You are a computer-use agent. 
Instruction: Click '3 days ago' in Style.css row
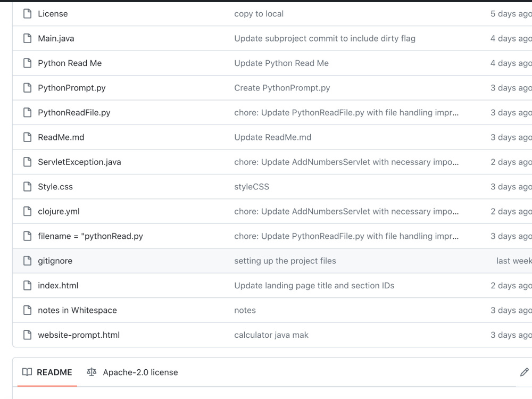[x=511, y=187]
